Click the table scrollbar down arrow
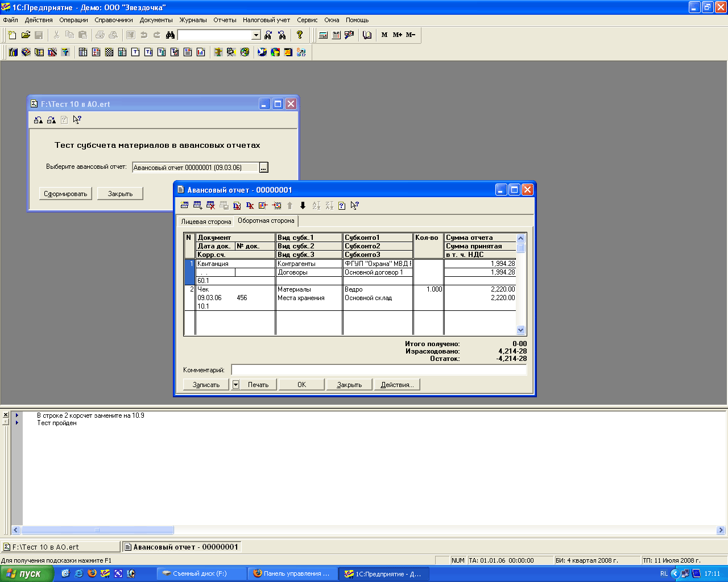This screenshot has width=728, height=582. 520,330
